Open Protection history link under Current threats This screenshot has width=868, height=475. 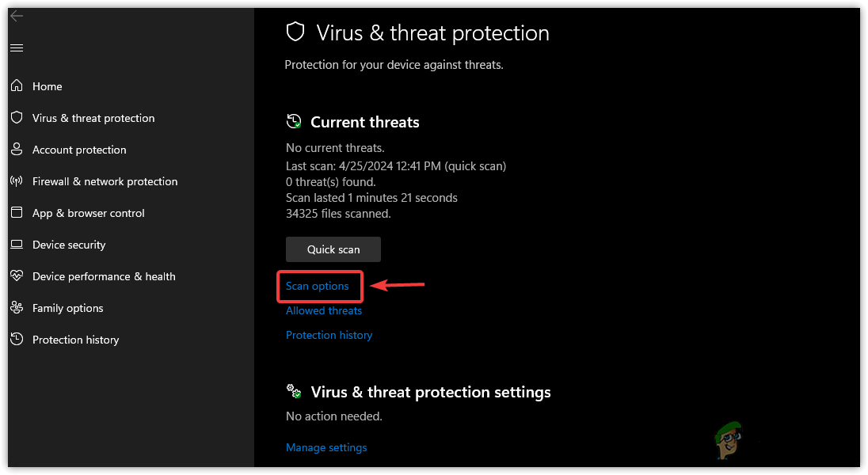click(x=329, y=336)
